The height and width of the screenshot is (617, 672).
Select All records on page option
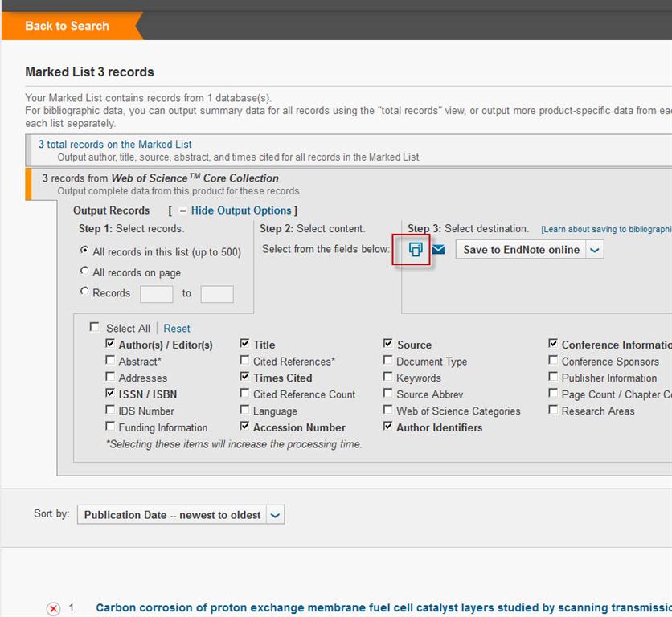pos(85,272)
